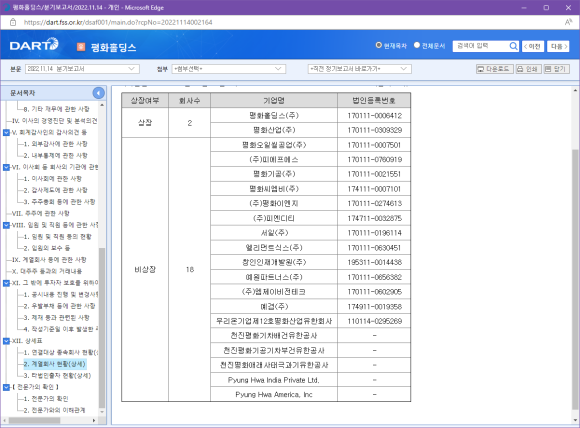Click main content scroll-up arrow

point(575,90)
